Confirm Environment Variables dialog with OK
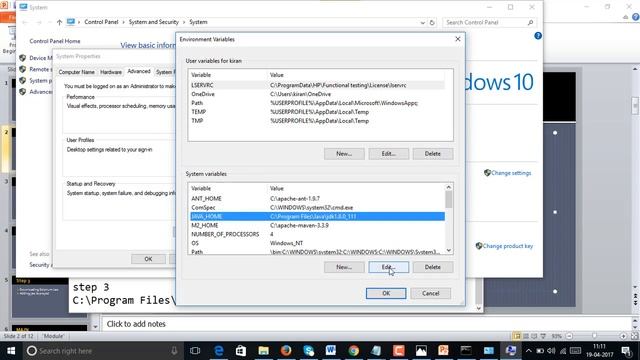 (x=386, y=293)
